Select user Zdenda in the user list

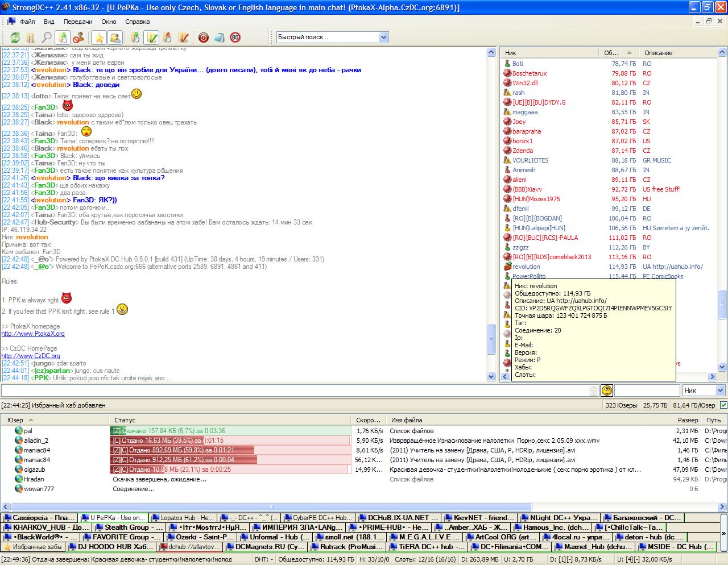coord(523,151)
